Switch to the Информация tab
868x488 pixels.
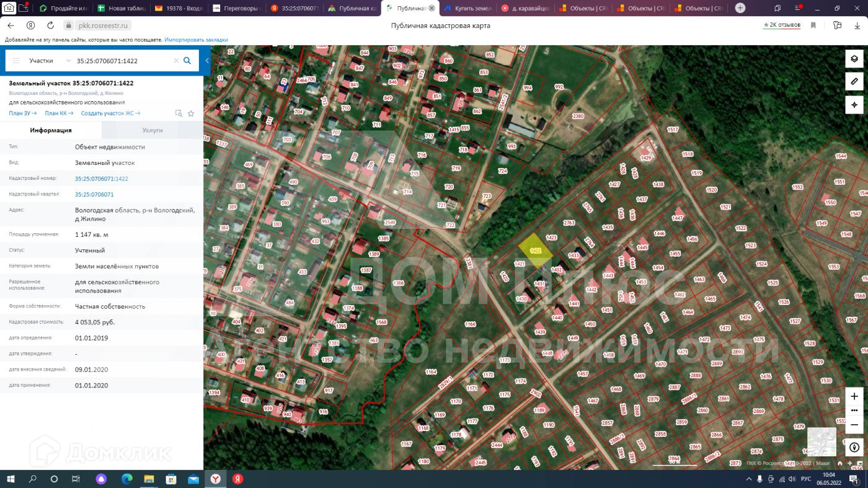coord(51,130)
